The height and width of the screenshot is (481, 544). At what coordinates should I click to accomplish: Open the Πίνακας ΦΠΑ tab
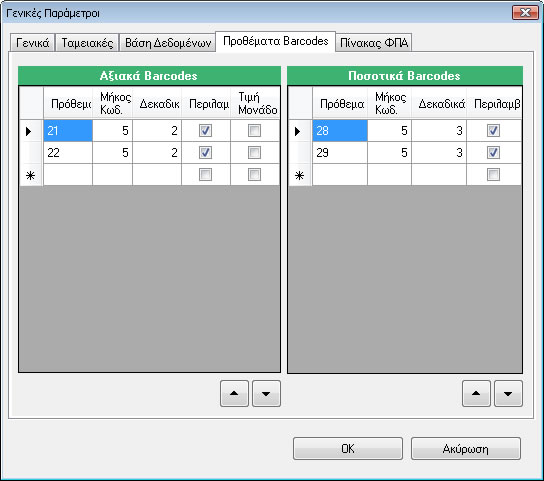374,43
